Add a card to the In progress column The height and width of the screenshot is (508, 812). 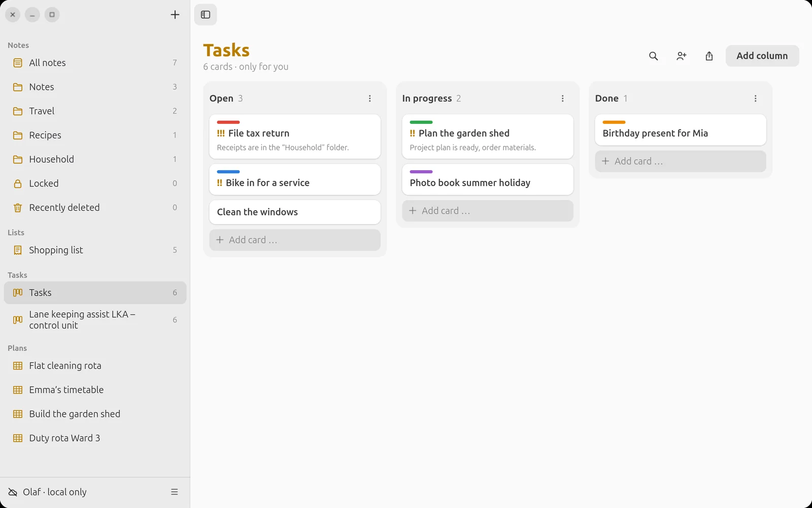pyautogui.click(x=488, y=211)
